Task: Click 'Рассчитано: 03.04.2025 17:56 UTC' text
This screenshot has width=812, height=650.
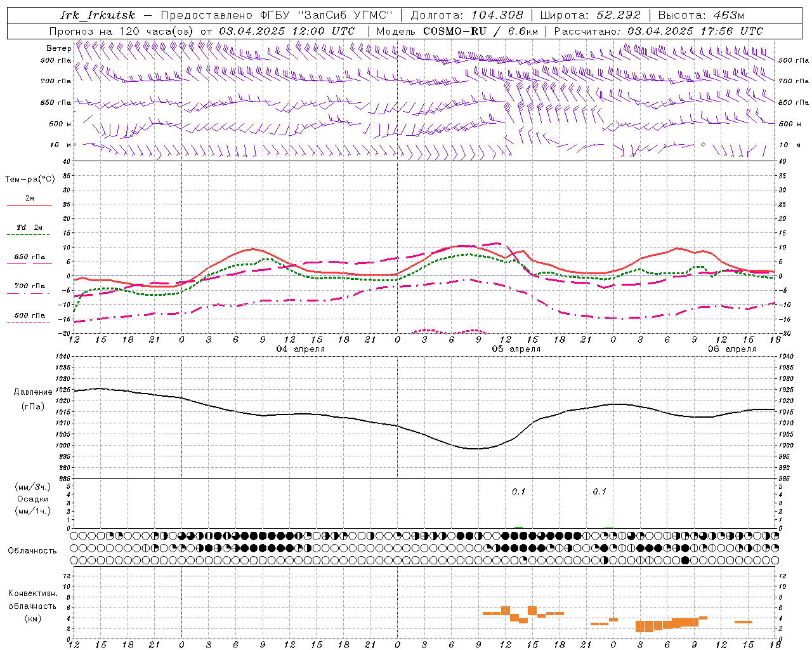Action: pyautogui.click(x=658, y=31)
